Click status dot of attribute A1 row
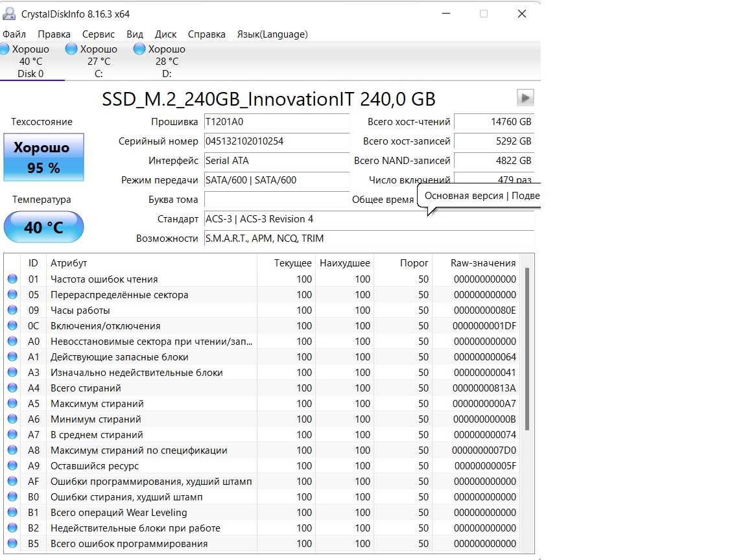The width and height of the screenshot is (747, 560). coord(12,356)
